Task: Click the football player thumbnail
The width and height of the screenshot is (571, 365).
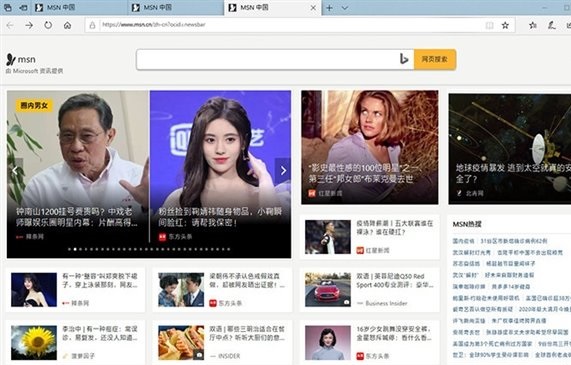Action: 328,237
